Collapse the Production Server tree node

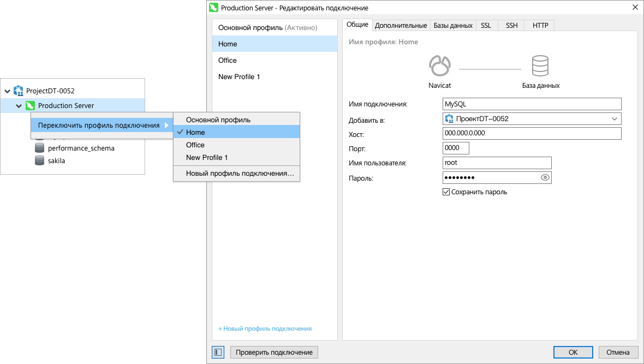(x=19, y=106)
